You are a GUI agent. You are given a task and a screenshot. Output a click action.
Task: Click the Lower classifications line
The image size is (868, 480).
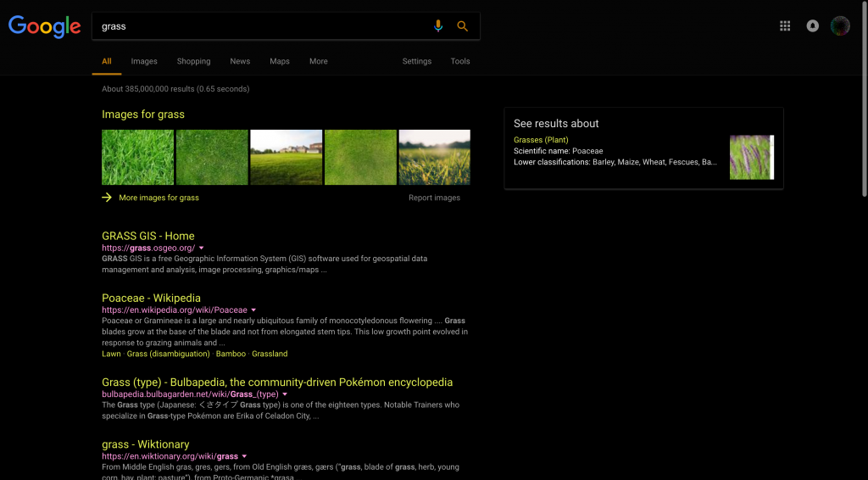[x=615, y=162]
